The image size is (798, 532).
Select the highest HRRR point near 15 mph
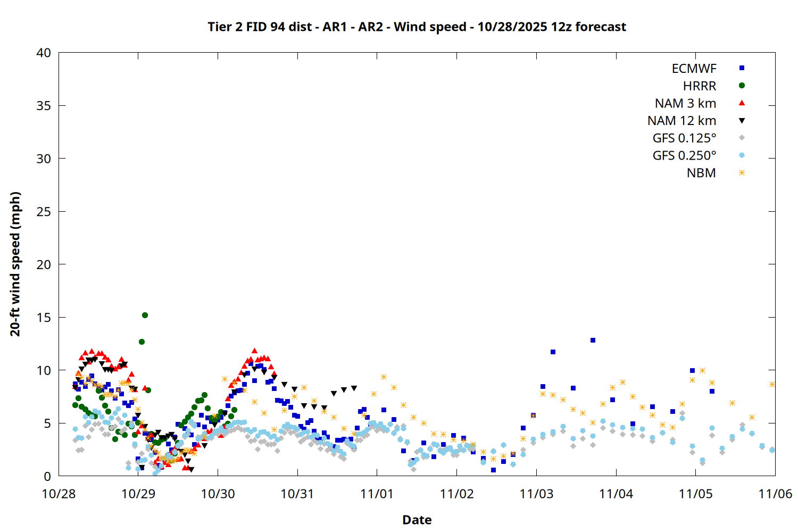point(145,315)
